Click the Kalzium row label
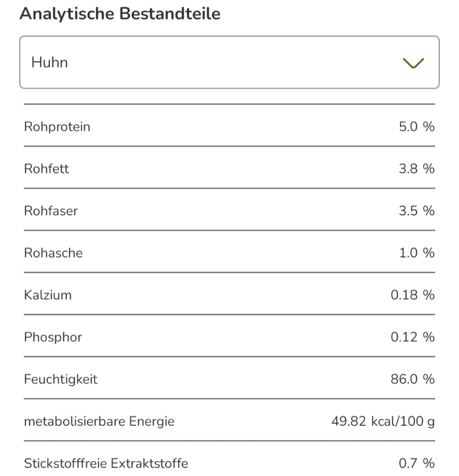The width and height of the screenshot is (459, 476). [48, 295]
